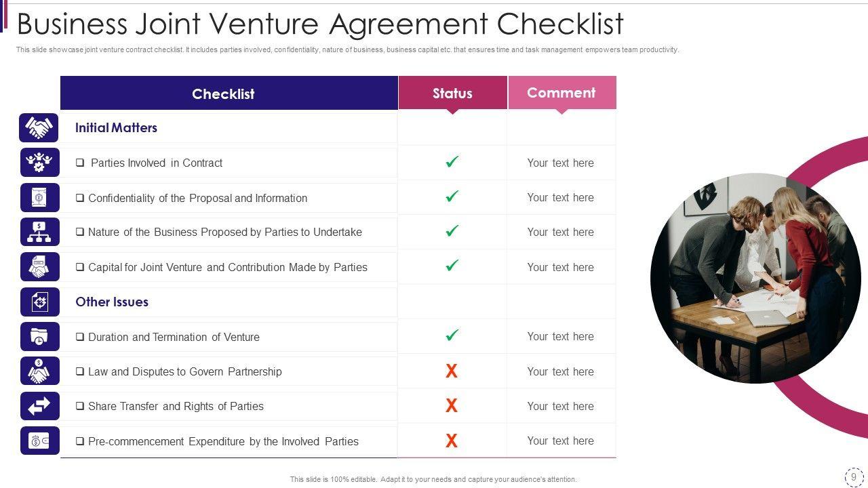Click the capital contribution handshake-document icon

click(39, 267)
